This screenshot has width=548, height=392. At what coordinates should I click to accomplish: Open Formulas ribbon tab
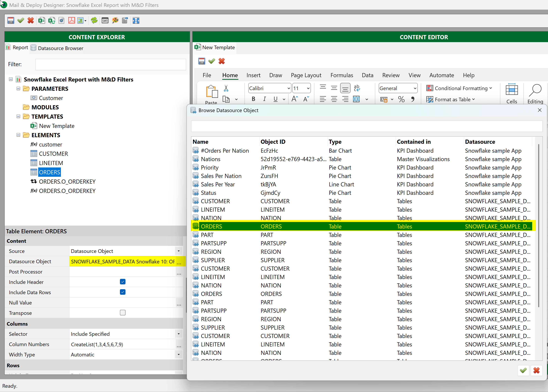342,75
